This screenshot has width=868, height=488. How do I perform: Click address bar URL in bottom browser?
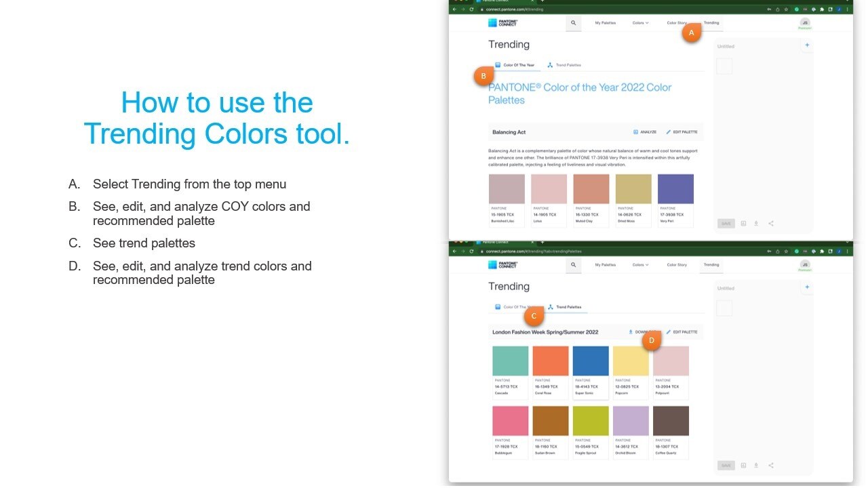534,251
